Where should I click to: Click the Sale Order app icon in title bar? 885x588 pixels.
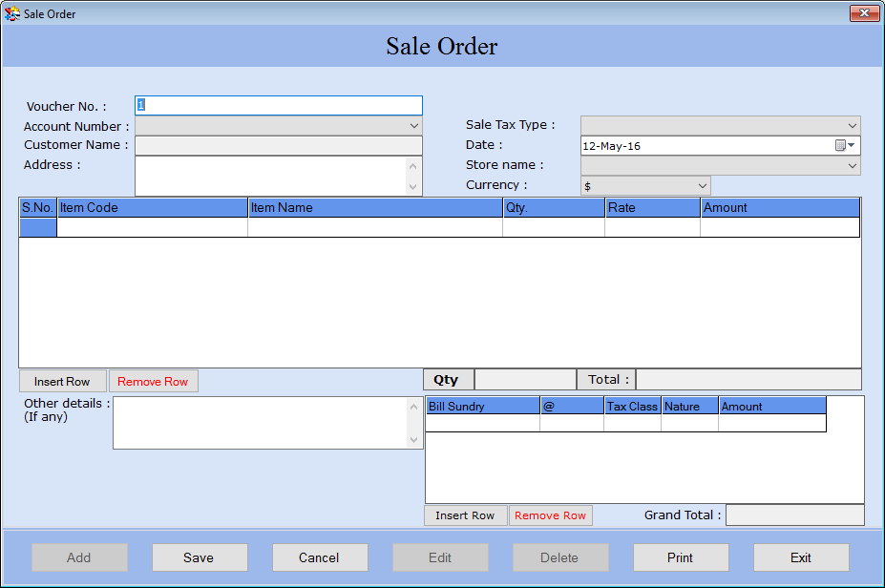(11, 13)
